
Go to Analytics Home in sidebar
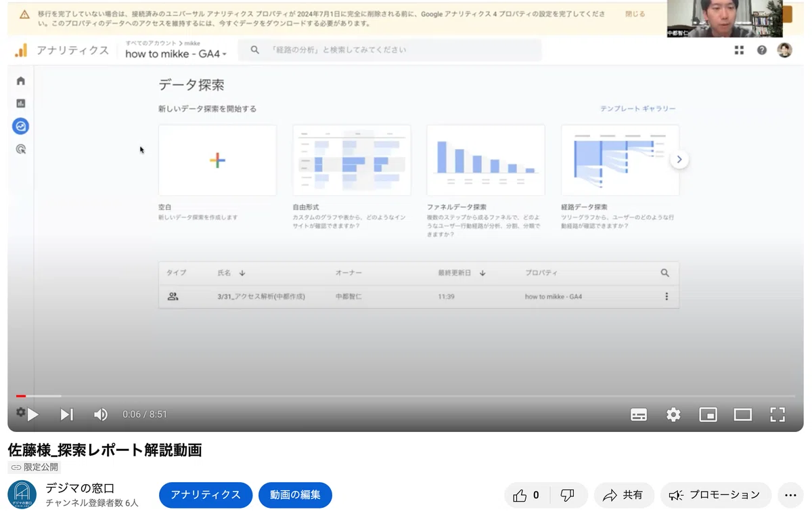(x=21, y=81)
